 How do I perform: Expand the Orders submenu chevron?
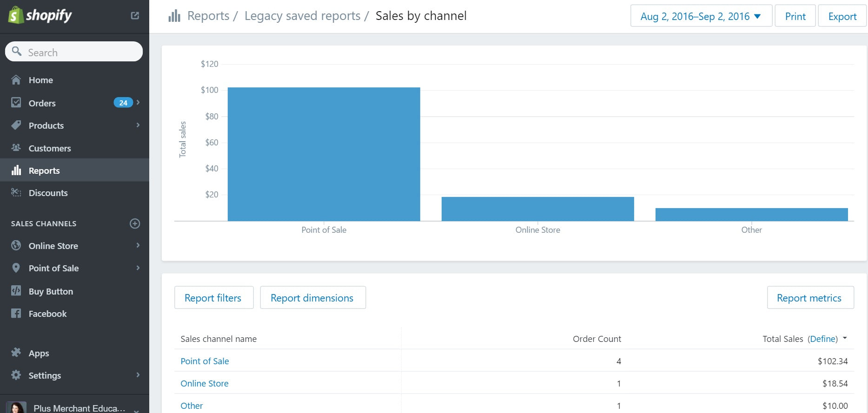tap(138, 103)
